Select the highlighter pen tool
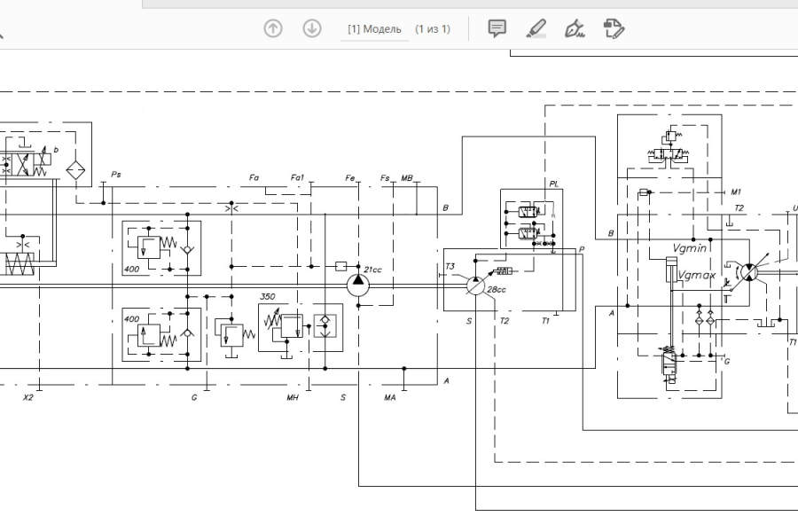This screenshot has height=532, width=798. [x=536, y=28]
